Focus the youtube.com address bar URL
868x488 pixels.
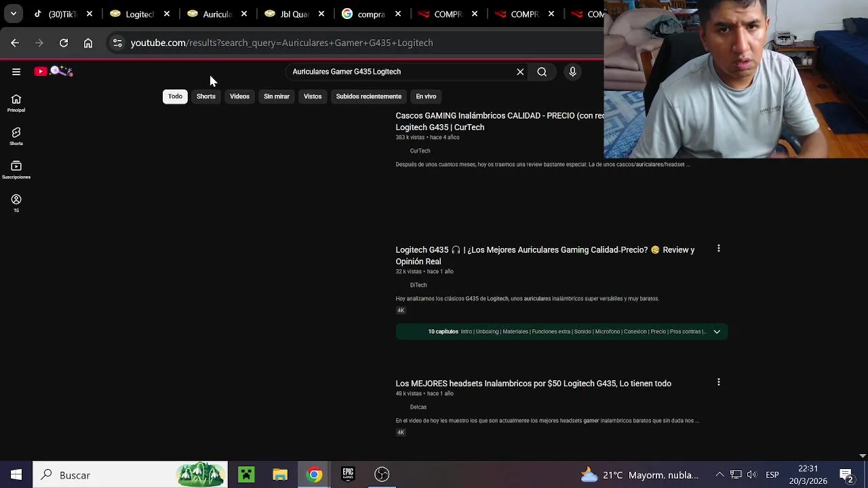[x=281, y=43]
